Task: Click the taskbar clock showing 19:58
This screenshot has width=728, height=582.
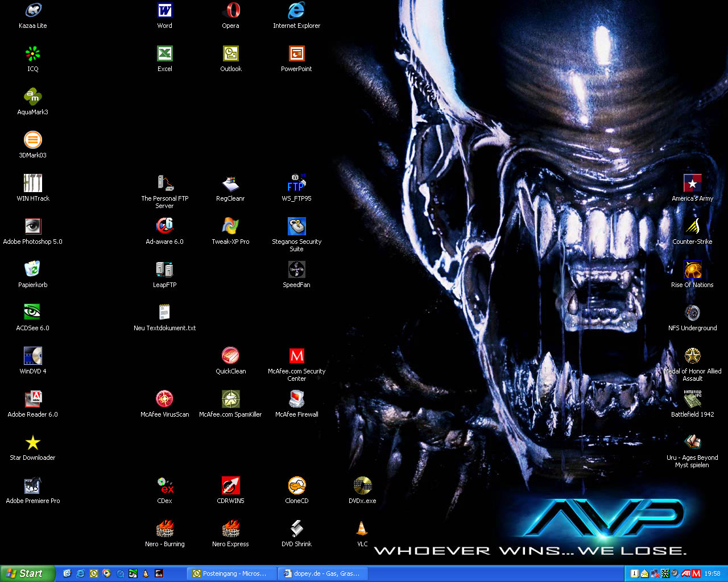Action: tap(713, 573)
